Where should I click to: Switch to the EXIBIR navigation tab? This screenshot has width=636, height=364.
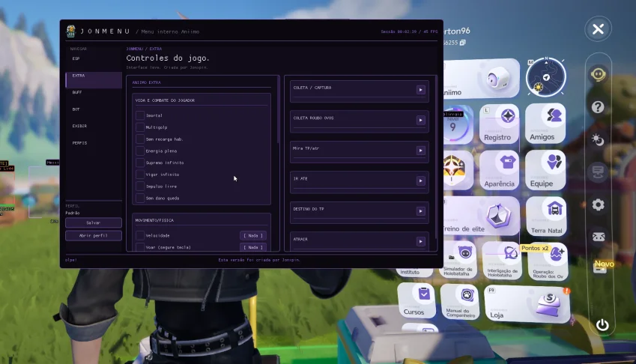[x=94, y=126]
